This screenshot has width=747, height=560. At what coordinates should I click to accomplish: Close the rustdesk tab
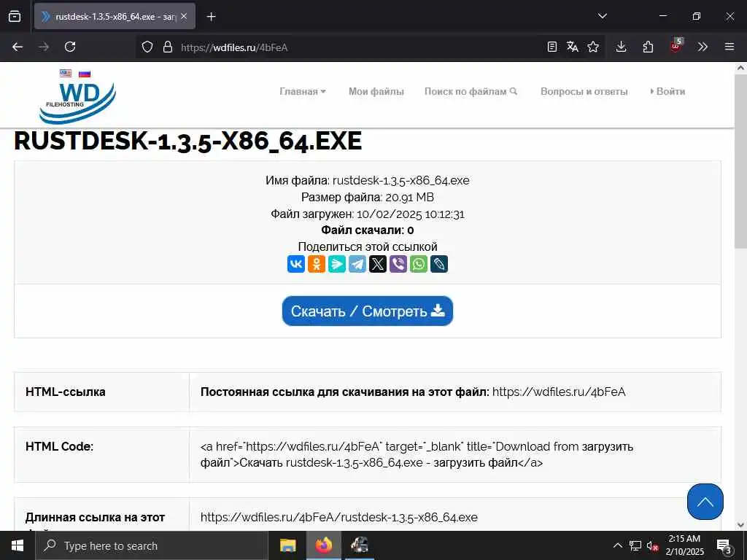tap(184, 17)
